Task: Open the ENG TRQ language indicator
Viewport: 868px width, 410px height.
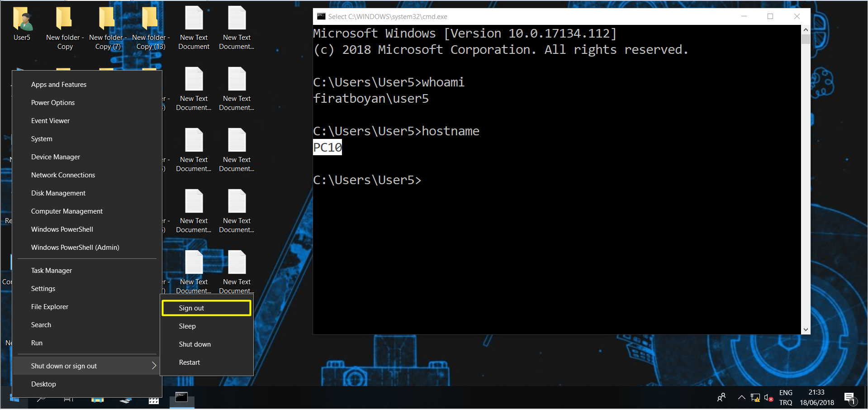Action: click(x=786, y=398)
